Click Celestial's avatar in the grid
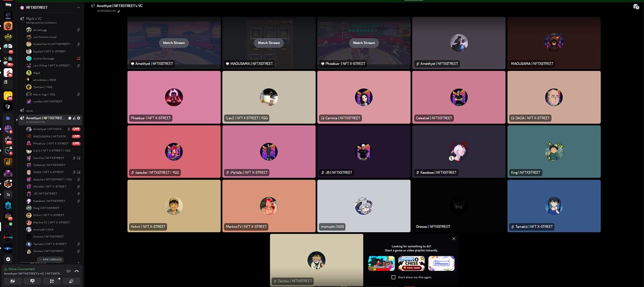Image resolution: width=644 pixels, height=287 pixels. [459, 97]
